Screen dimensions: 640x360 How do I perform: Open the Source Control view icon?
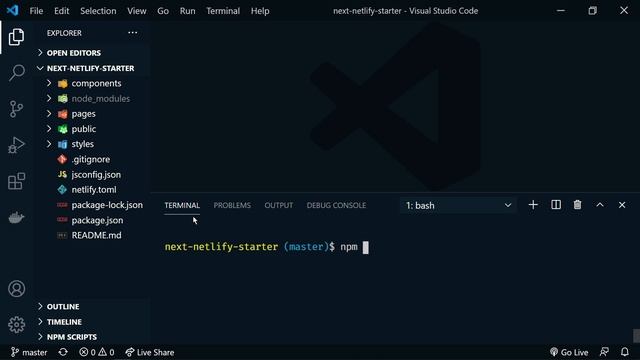16,109
